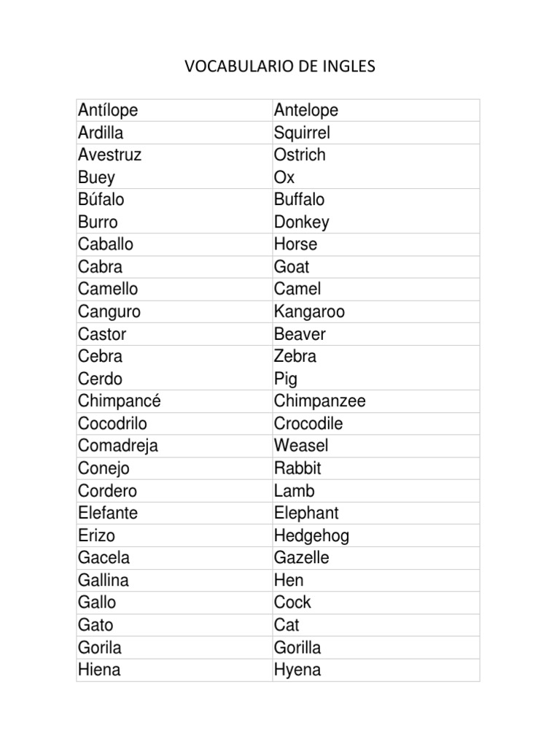Select the 'Comadreja' entry
Viewport: 560px width, 747px height.
pos(118,446)
